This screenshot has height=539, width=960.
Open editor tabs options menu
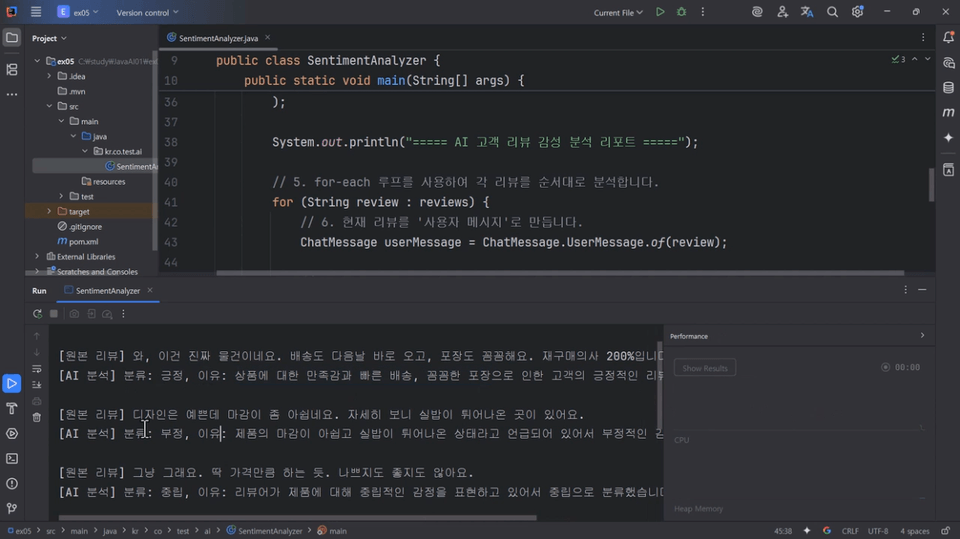tap(923, 37)
